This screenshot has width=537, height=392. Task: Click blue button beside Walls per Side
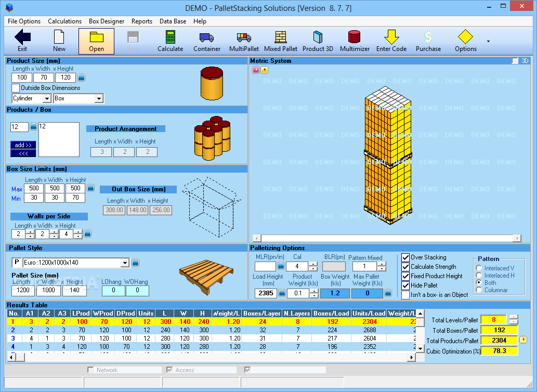(88, 234)
